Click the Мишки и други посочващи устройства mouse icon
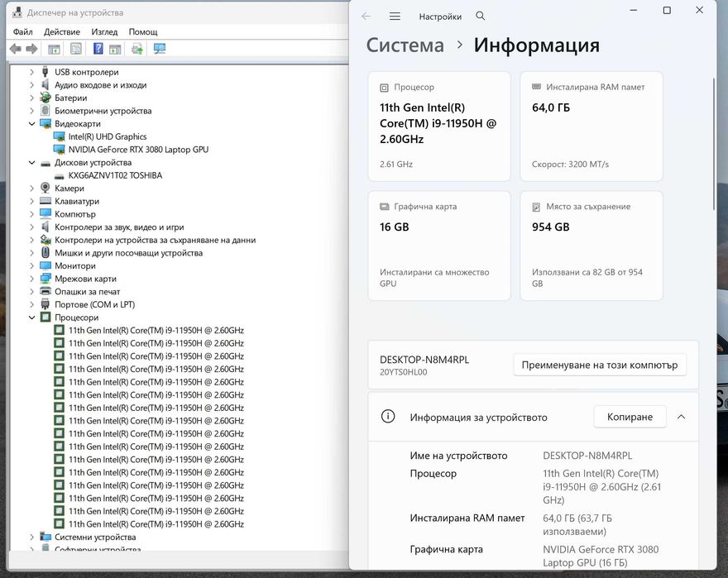 pyautogui.click(x=45, y=252)
